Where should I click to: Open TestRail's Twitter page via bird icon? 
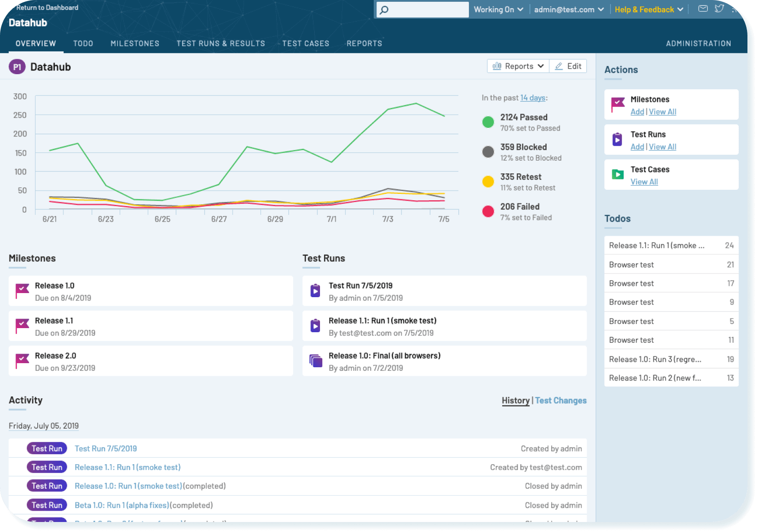[720, 9]
